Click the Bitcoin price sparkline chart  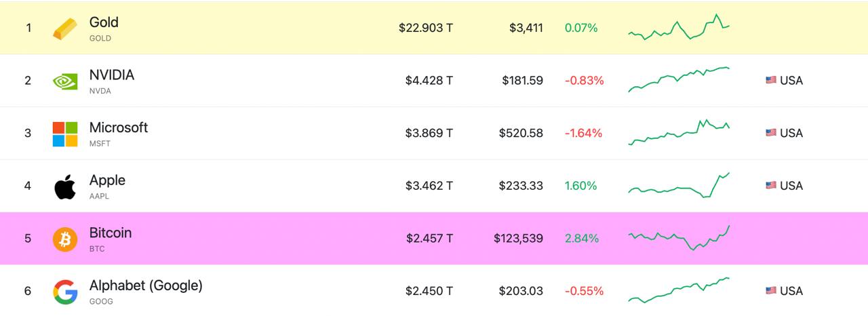pyautogui.click(x=679, y=238)
